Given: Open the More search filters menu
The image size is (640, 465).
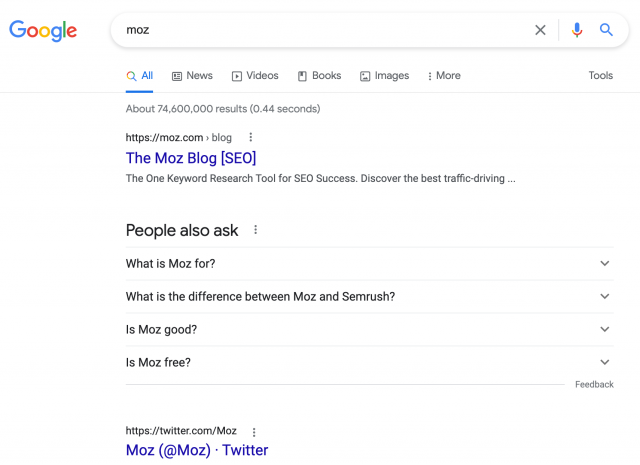Looking at the screenshot, I should [x=444, y=76].
